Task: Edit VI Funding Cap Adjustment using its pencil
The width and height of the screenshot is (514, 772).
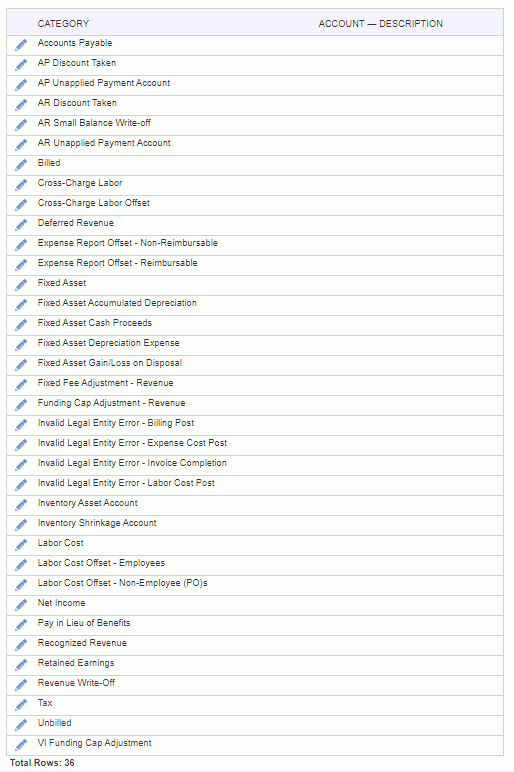Action: [x=21, y=745]
